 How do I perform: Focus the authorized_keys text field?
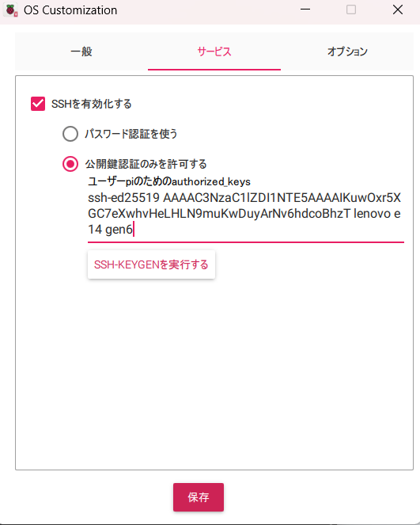click(246, 214)
